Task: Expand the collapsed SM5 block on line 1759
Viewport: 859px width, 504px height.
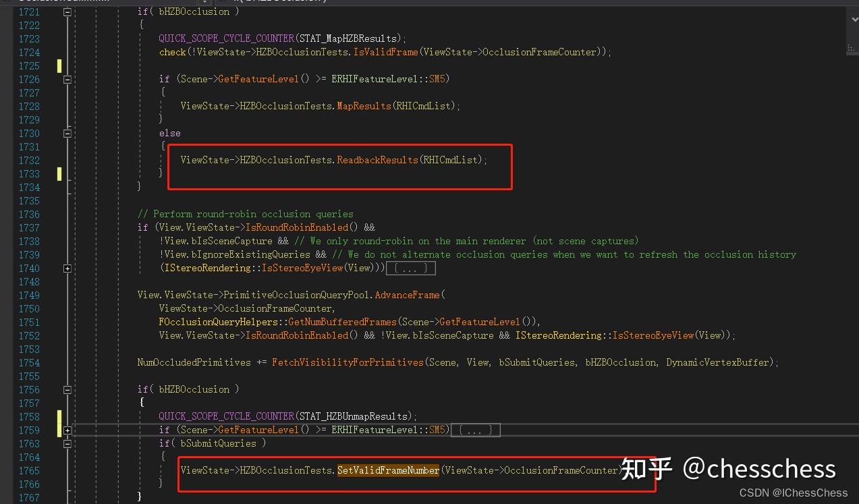Action: (x=475, y=430)
